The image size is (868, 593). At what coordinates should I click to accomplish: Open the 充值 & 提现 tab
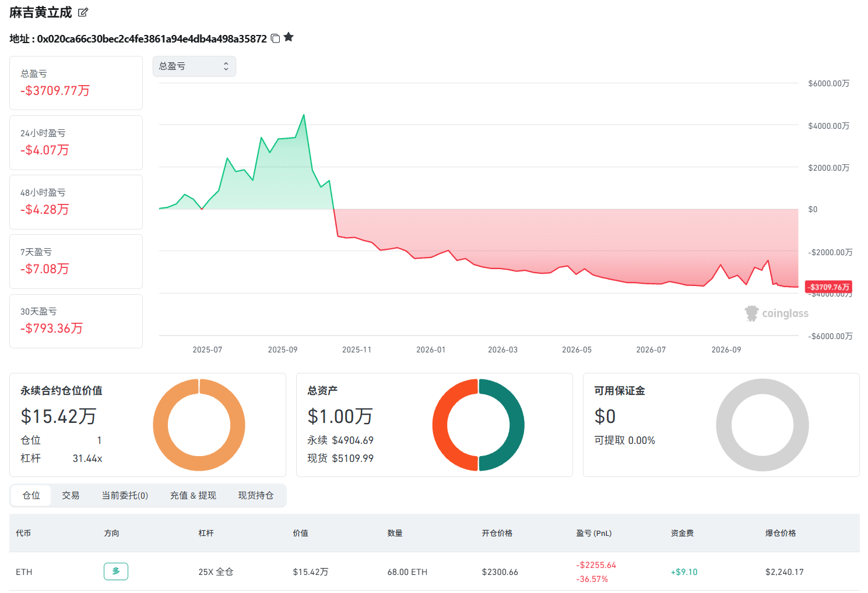[x=193, y=495]
